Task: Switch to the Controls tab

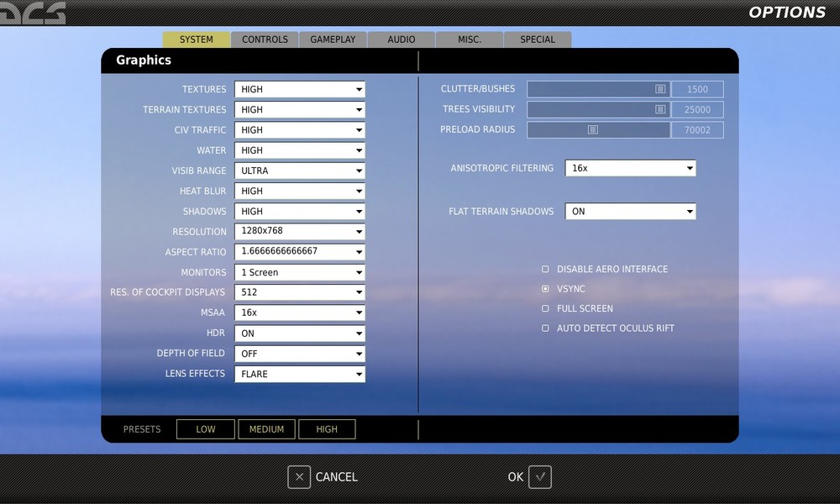Action: (265, 39)
